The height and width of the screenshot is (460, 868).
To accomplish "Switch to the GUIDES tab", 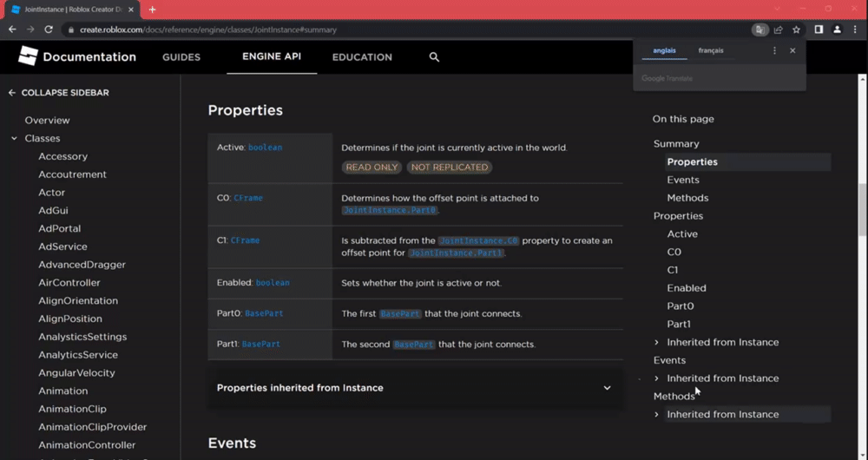I will pyautogui.click(x=181, y=57).
